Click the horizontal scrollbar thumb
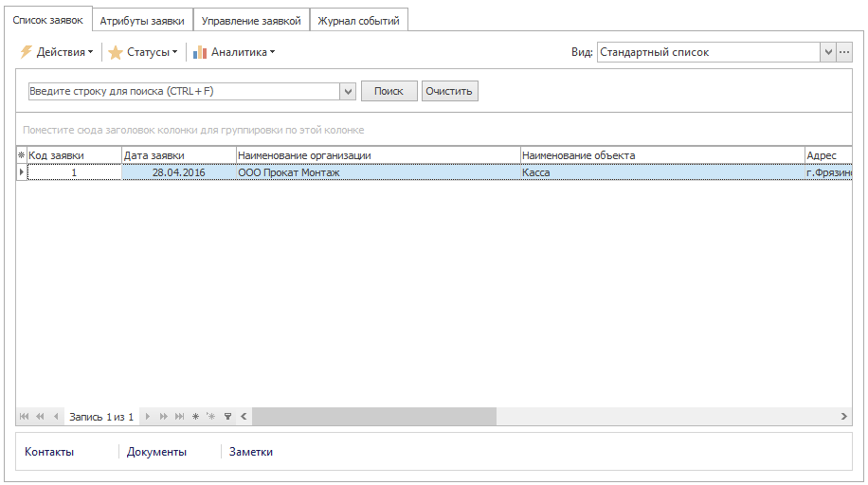Viewport: 868px width, 485px height. [x=374, y=417]
